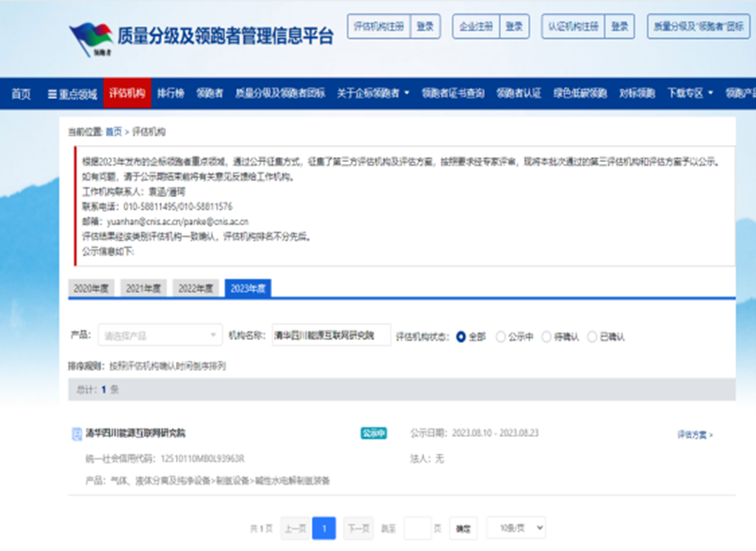
Task: Click the 法人: 无 text
Action: click(x=427, y=459)
